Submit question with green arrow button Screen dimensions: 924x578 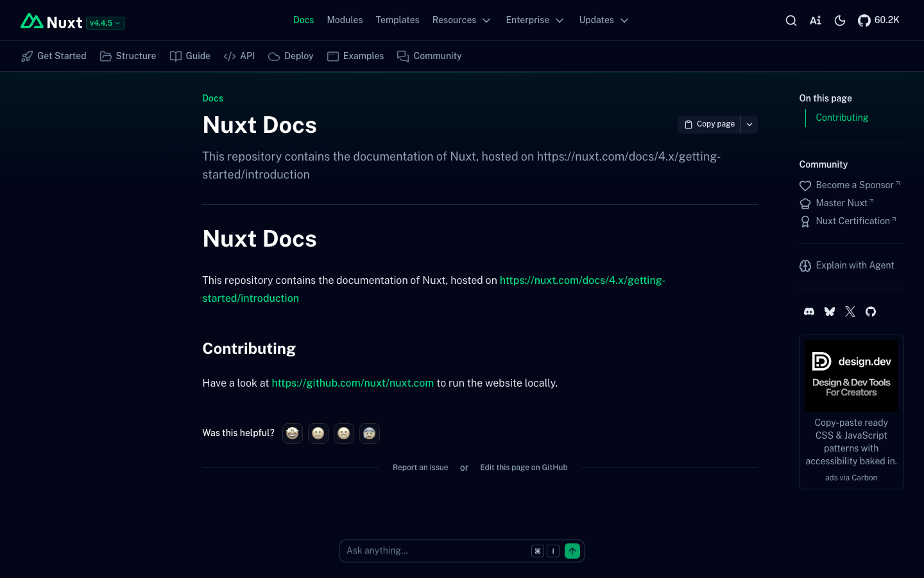(572, 551)
